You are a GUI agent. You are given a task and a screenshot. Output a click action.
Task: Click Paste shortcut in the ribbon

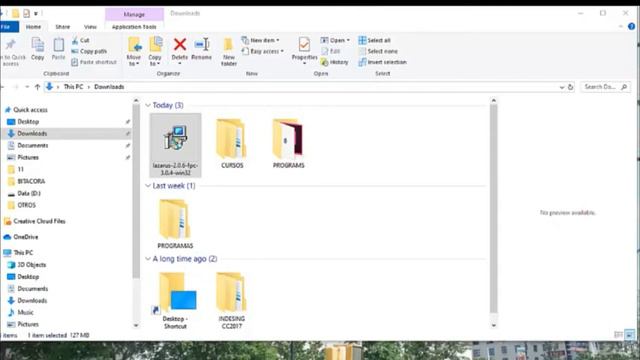(94, 62)
